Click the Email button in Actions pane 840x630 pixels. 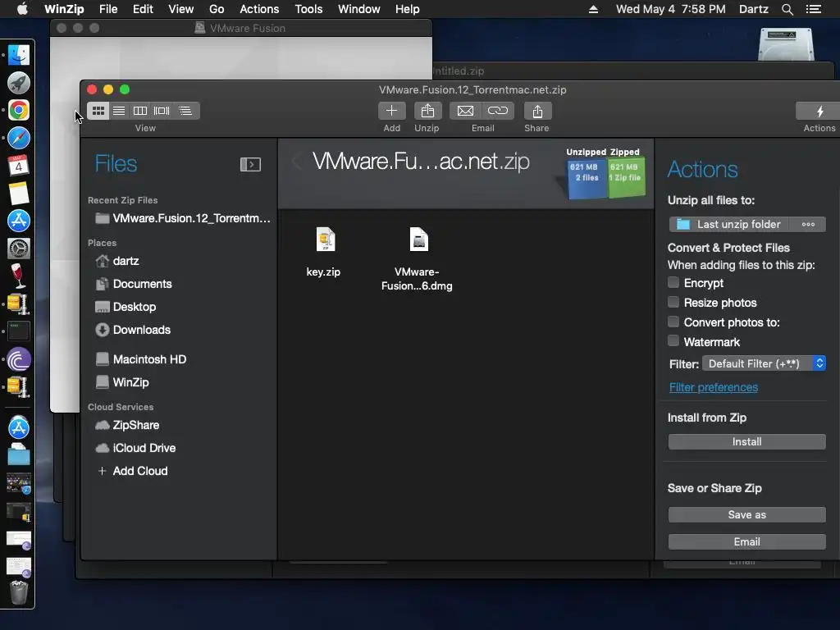[746, 542]
